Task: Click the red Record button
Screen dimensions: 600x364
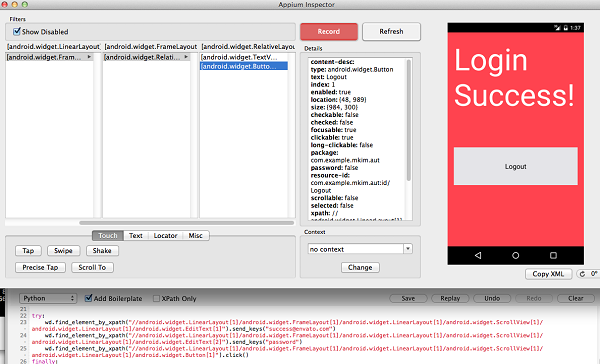Action: [329, 32]
